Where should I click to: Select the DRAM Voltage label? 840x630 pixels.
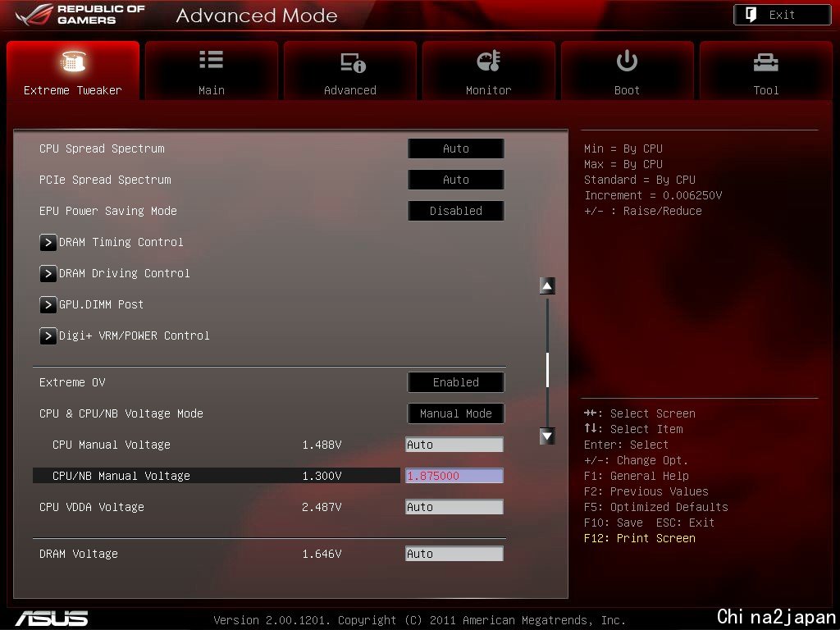pos(79,554)
